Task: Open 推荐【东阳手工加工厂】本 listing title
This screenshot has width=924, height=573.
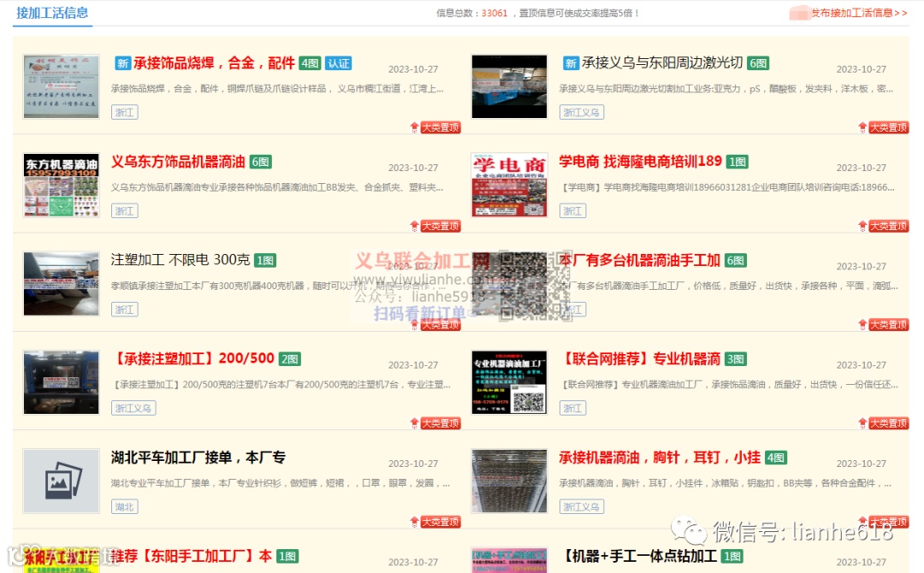Action: [x=192, y=556]
